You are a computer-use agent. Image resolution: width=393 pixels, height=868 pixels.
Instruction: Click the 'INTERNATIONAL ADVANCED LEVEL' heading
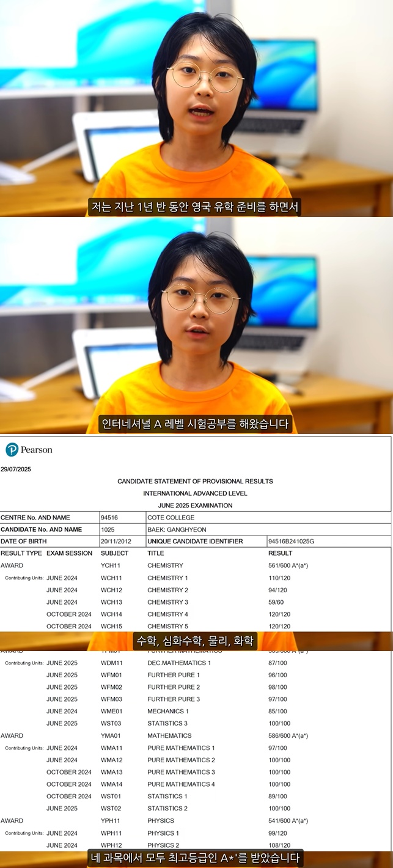(x=195, y=493)
